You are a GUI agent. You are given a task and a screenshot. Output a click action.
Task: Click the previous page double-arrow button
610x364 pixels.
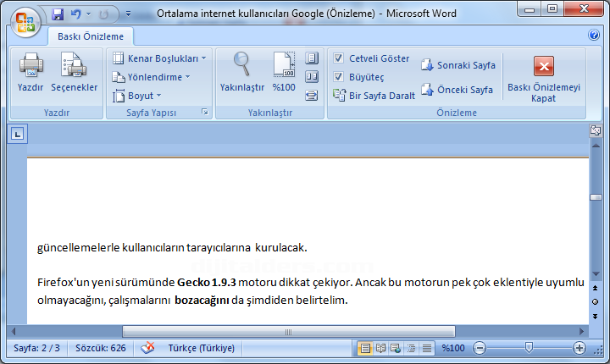(596, 288)
